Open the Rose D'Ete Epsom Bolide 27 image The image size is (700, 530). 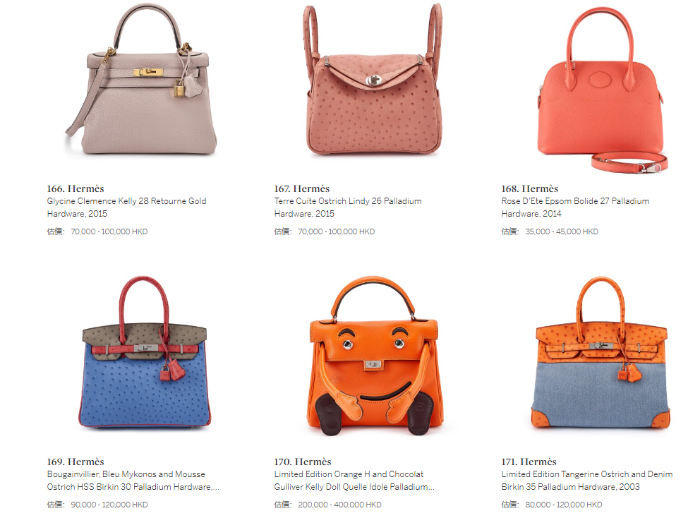[x=602, y=89]
